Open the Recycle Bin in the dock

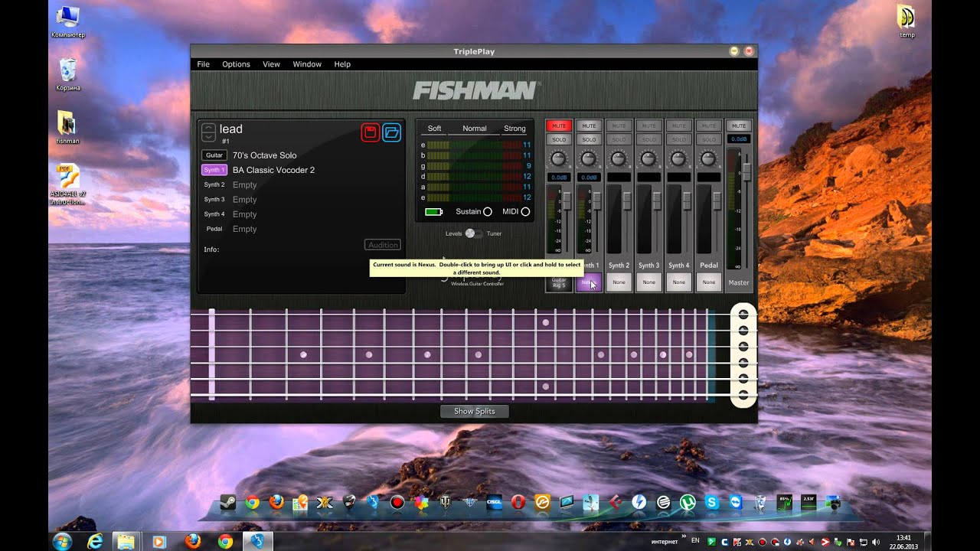click(x=760, y=503)
